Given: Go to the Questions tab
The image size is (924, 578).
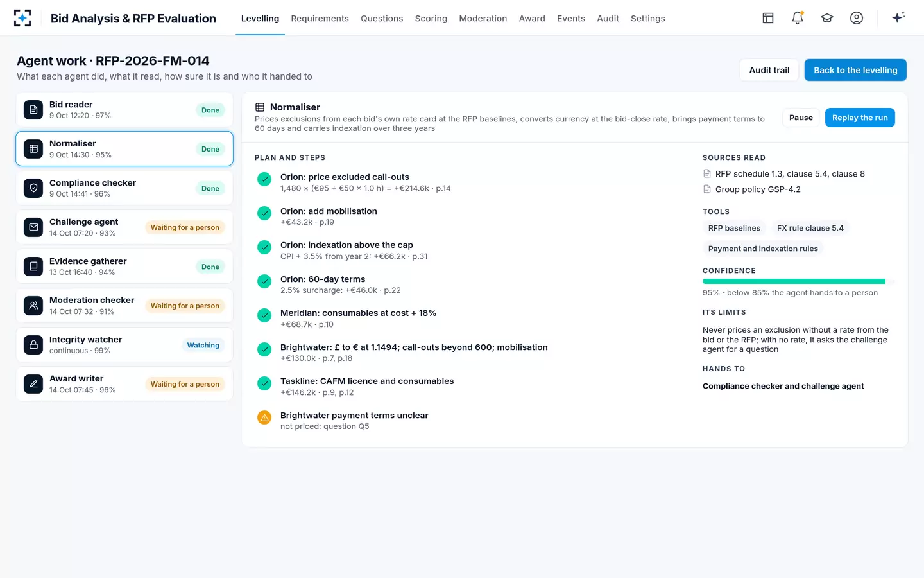Looking at the screenshot, I should pyautogui.click(x=382, y=19).
